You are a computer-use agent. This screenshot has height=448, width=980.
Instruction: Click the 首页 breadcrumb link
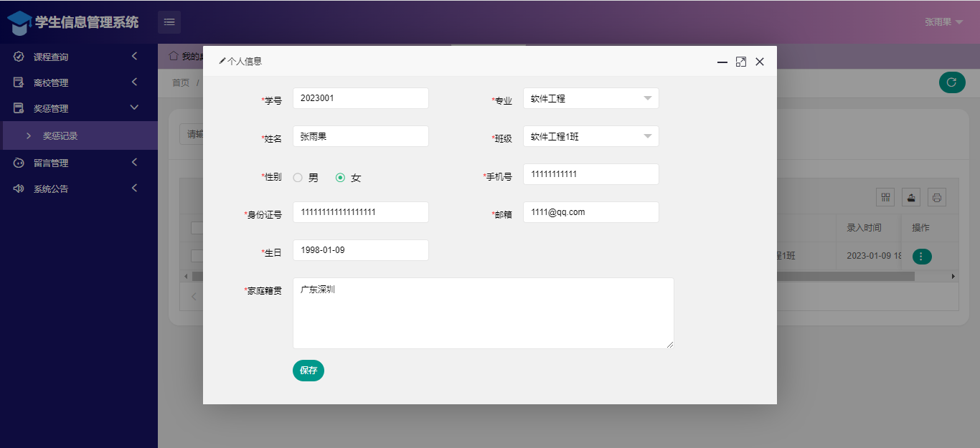coord(181,82)
